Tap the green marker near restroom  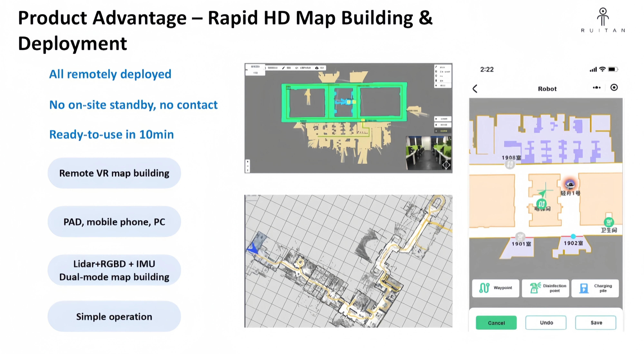click(609, 222)
